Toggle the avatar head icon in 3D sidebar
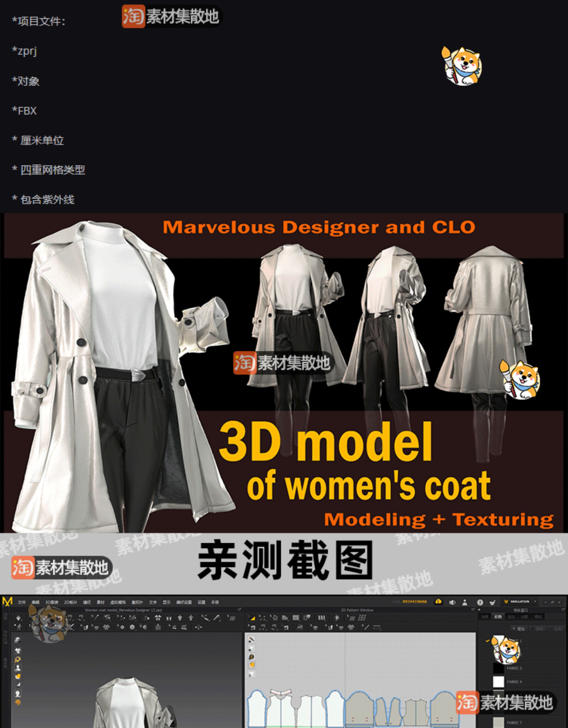Image resolution: width=568 pixels, height=728 pixels. point(18,694)
